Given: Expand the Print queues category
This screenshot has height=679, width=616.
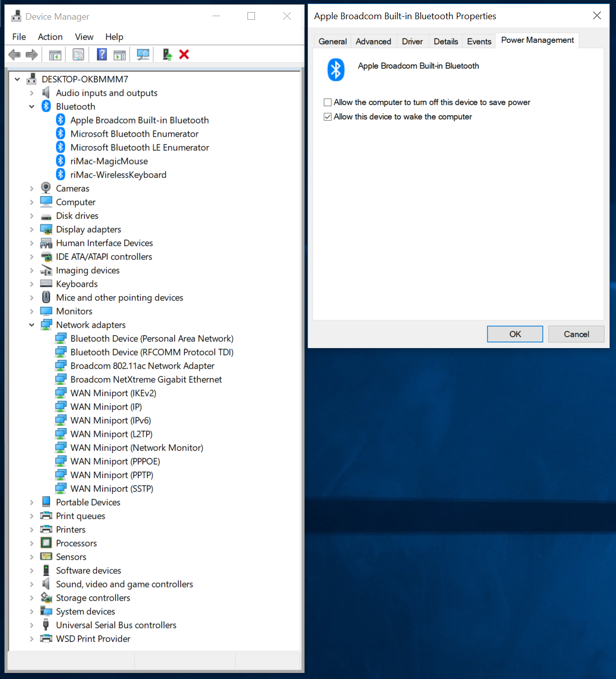Looking at the screenshot, I should tap(31, 516).
